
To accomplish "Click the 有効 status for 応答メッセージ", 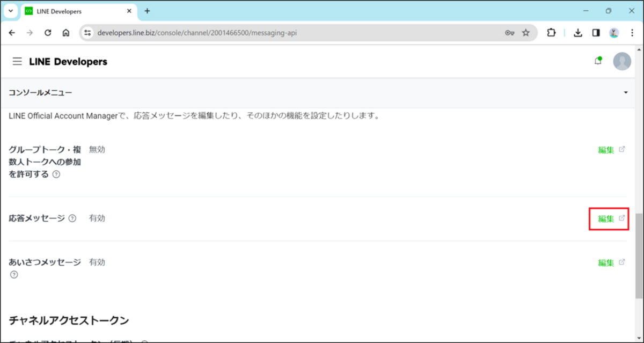I will click(97, 218).
